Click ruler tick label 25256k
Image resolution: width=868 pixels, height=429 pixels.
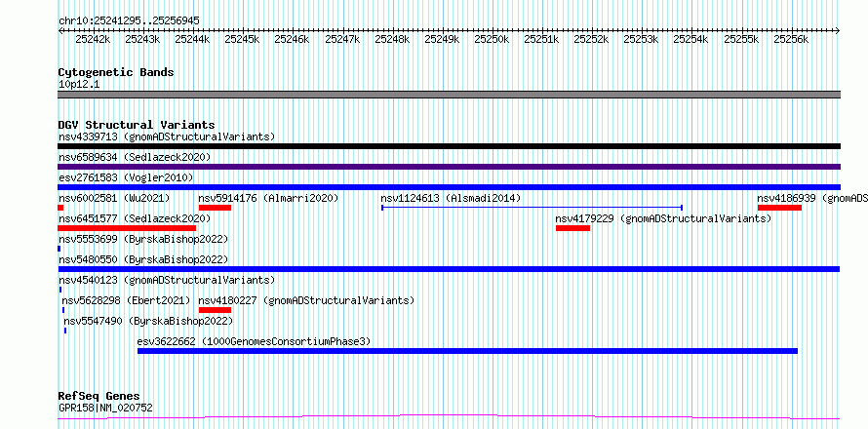792,39
